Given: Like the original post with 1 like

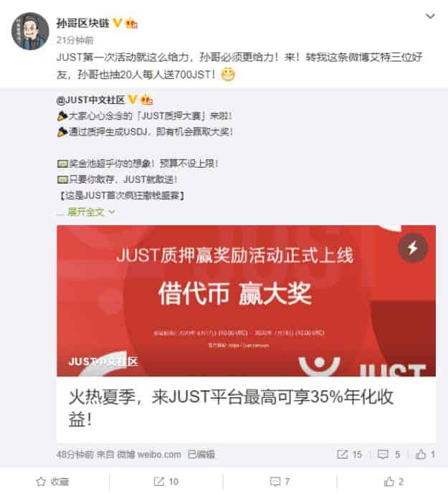Looking at the screenshot, I should click(x=425, y=455).
